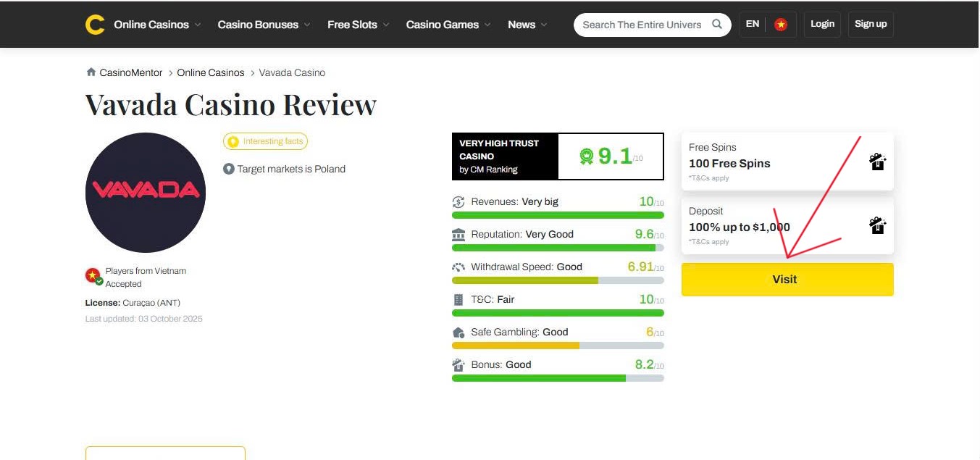Image resolution: width=980 pixels, height=460 pixels.
Task: Click the Revenues money icon
Action: [x=458, y=202]
